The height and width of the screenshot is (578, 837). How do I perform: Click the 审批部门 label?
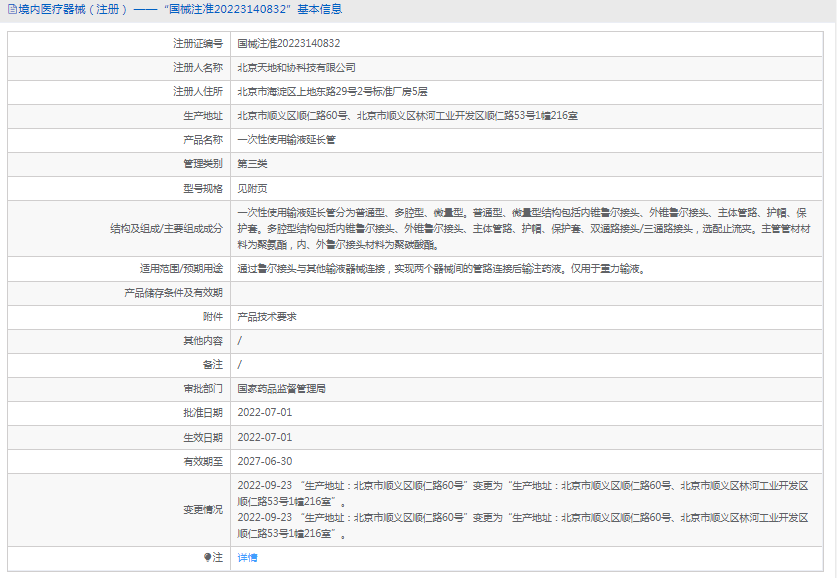coord(203,389)
